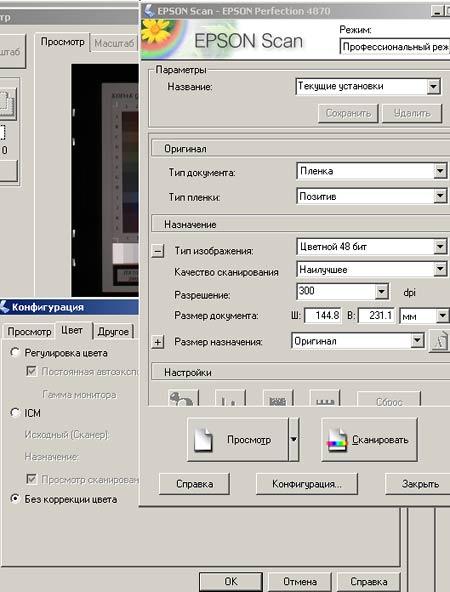Screen dimensions: 450x592
Task: Collapse the Тип изображения minus expander
Action: tap(158, 251)
